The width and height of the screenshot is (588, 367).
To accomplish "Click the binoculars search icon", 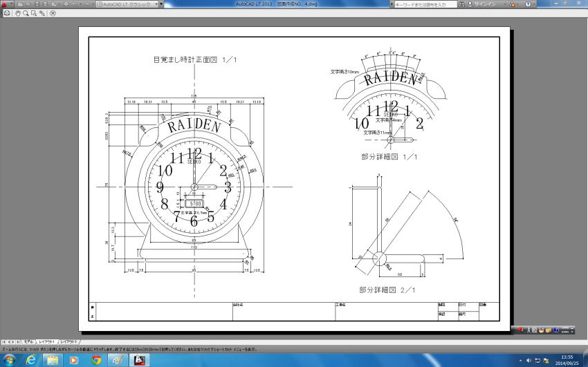I will 461,4.
